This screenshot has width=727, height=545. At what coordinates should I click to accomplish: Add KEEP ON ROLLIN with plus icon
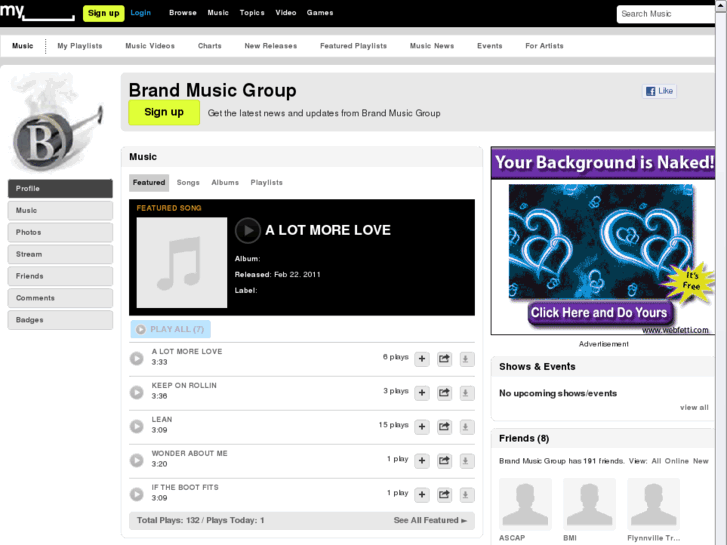pyautogui.click(x=422, y=393)
